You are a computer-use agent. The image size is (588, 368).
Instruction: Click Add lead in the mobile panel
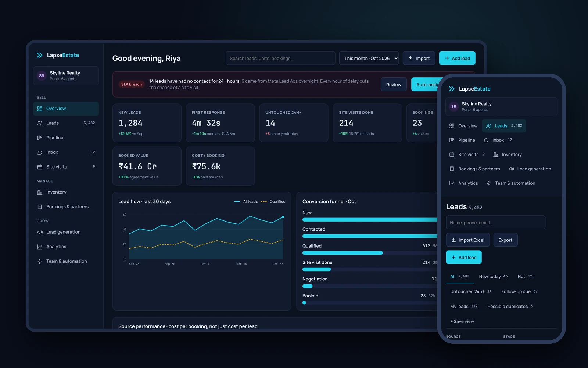point(464,258)
